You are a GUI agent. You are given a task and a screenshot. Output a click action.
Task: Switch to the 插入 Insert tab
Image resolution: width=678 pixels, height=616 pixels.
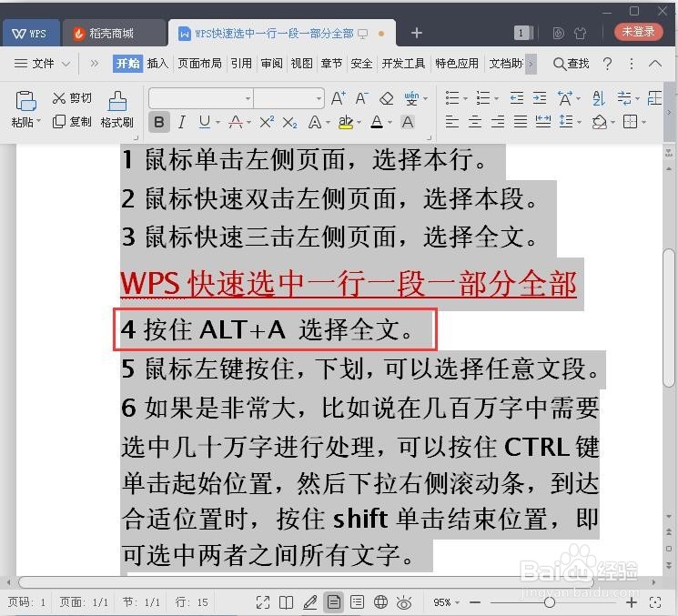[x=157, y=64]
